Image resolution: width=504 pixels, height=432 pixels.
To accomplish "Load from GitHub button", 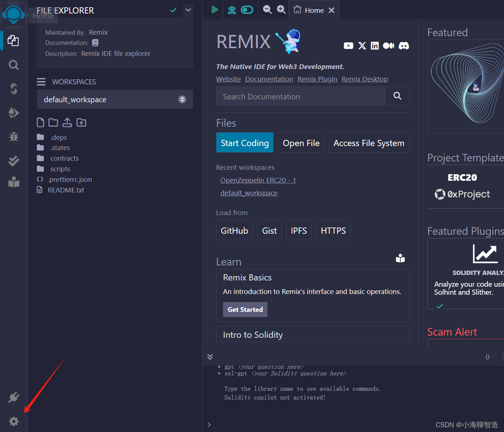I will point(234,230).
